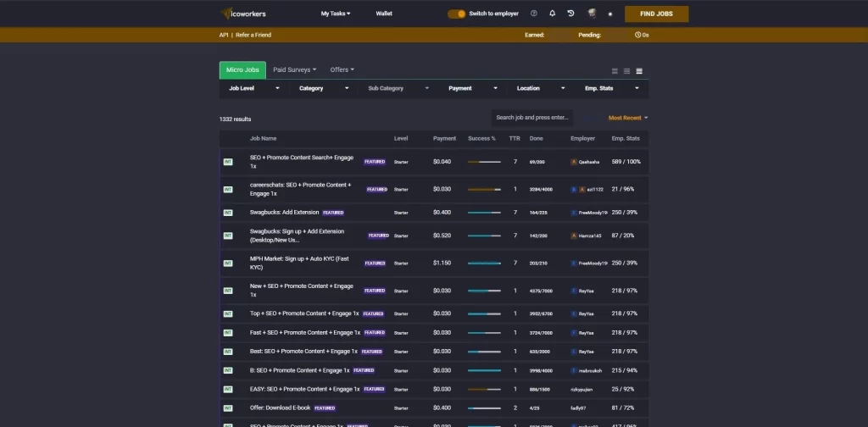Expand the Paid Surveys tab menu
The height and width of the screenshot is (427, 868).
tap(294, 70)
